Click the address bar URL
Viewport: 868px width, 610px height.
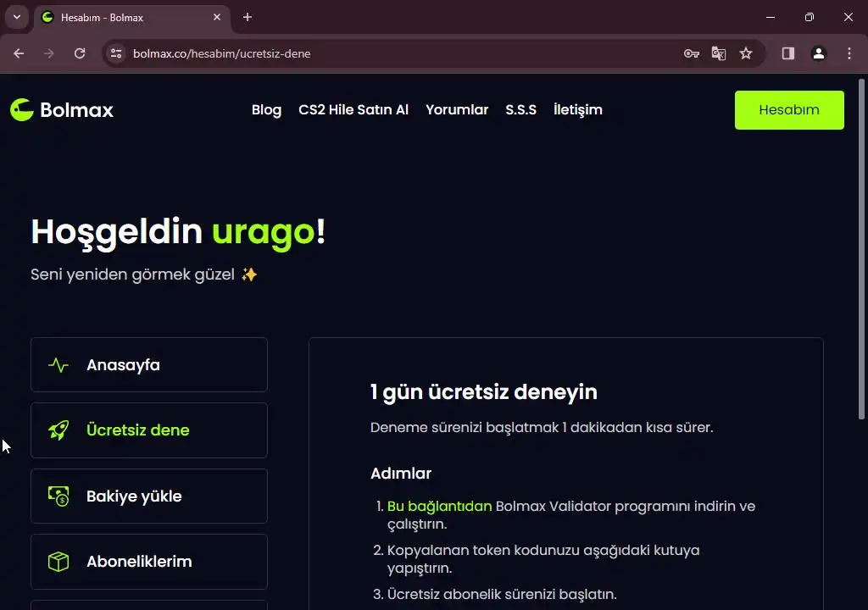[222, 53]
